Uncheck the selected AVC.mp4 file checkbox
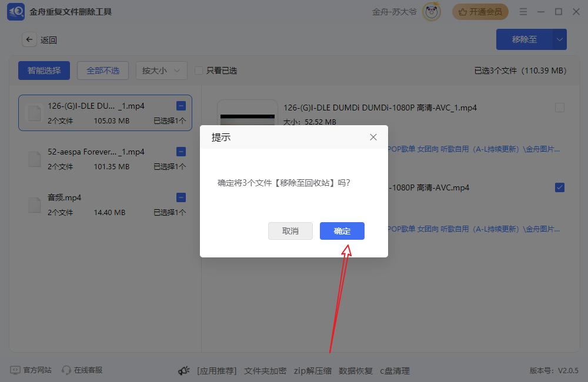Viewport: 588px width, 382px height. tap(560, 187)
